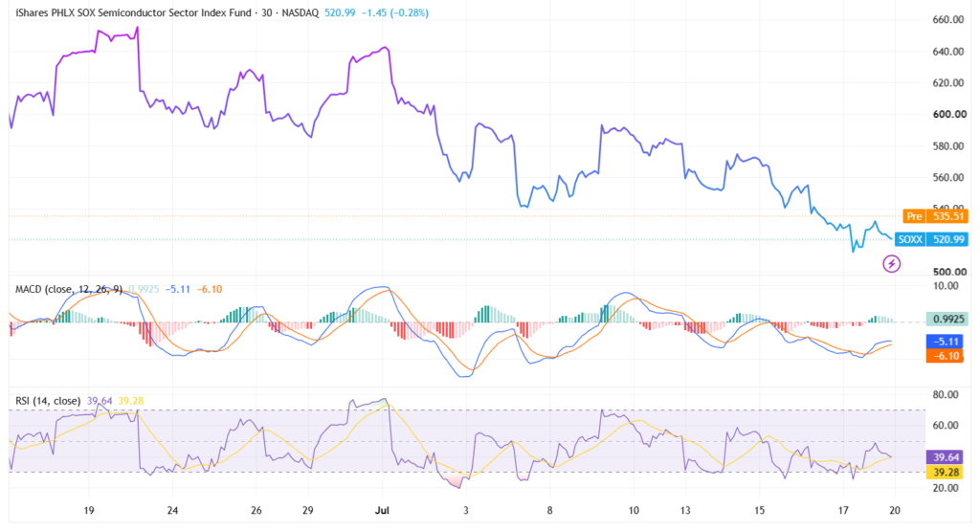Select the MACD (close, 12, 26, 9) legend

[69, 289]
